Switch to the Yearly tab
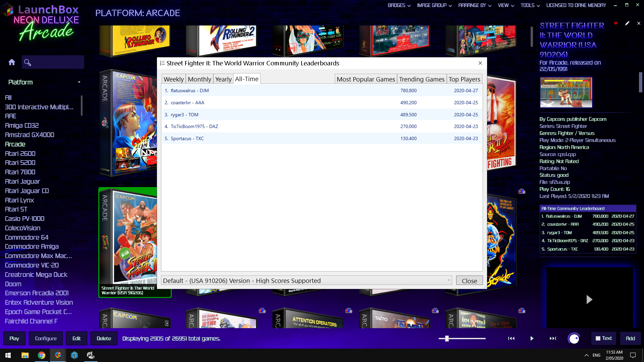Screen dimensions: 644x362 tap(223, 79)
